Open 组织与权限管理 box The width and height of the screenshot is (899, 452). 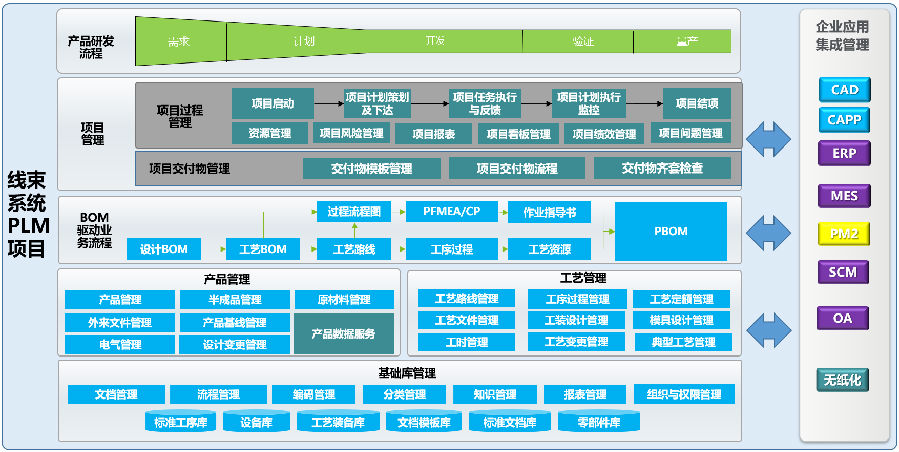[x=684, y=395]
